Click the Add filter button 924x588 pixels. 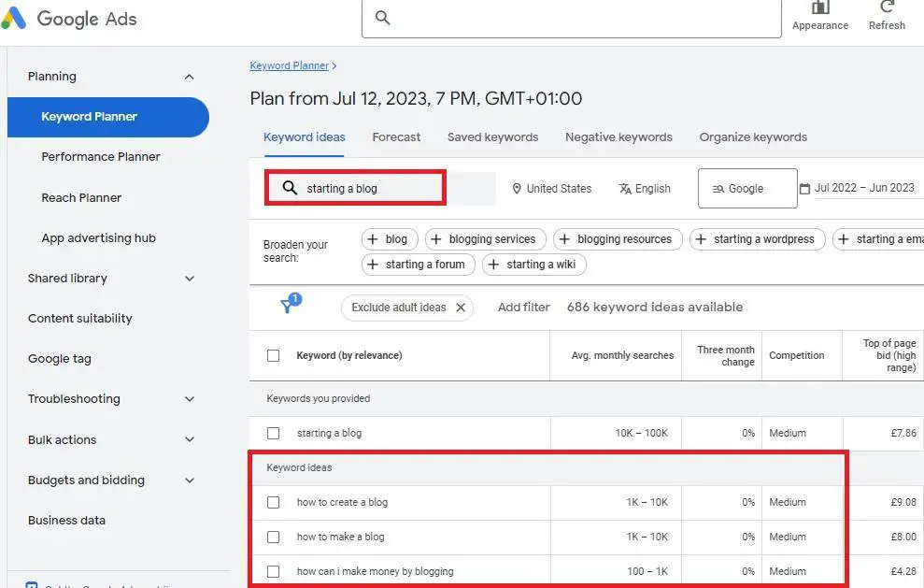pyautogui.click(x=523, y=308)
